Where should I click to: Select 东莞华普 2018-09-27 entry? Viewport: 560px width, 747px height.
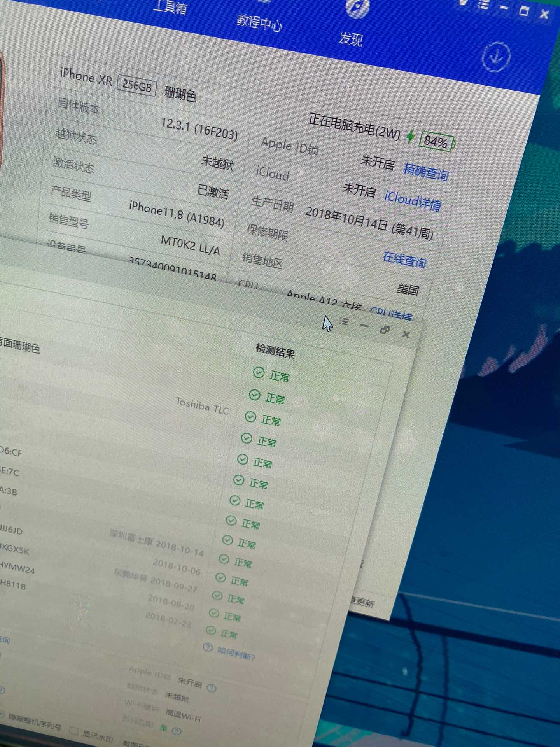tap(156, 580)
